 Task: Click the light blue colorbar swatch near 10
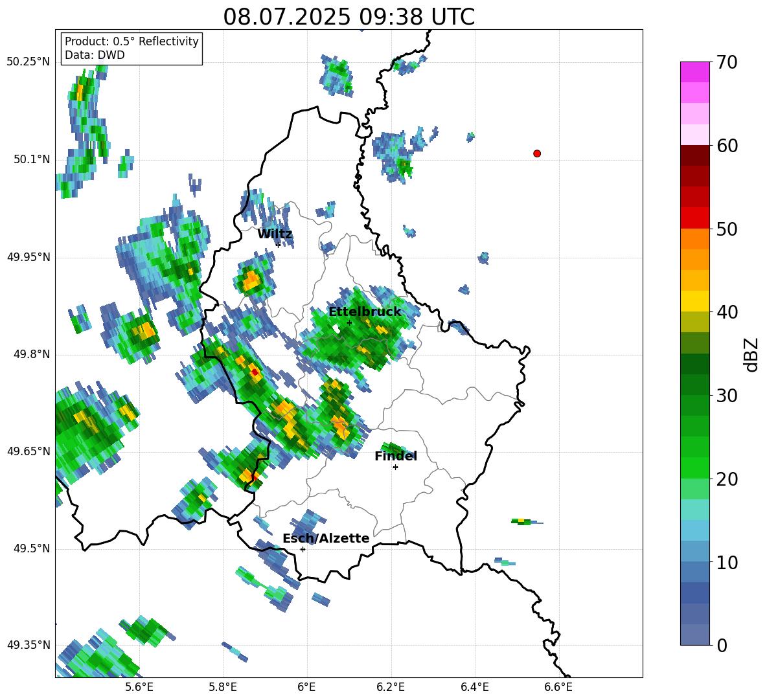[694, 552]
